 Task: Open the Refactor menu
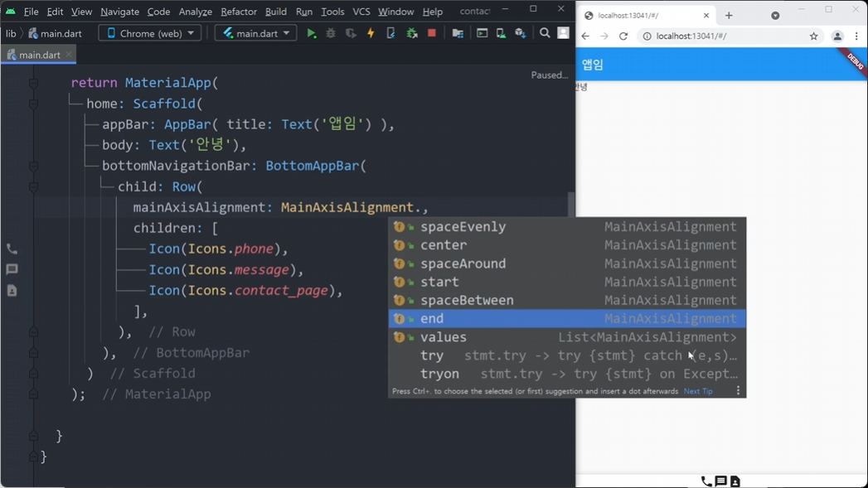click(239, 12)
